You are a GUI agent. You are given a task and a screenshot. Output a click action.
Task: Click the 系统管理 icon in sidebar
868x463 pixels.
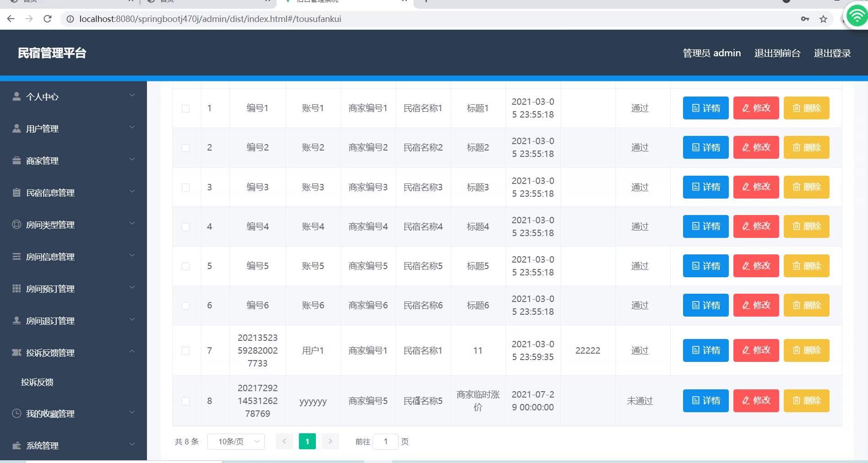[16, 445]
